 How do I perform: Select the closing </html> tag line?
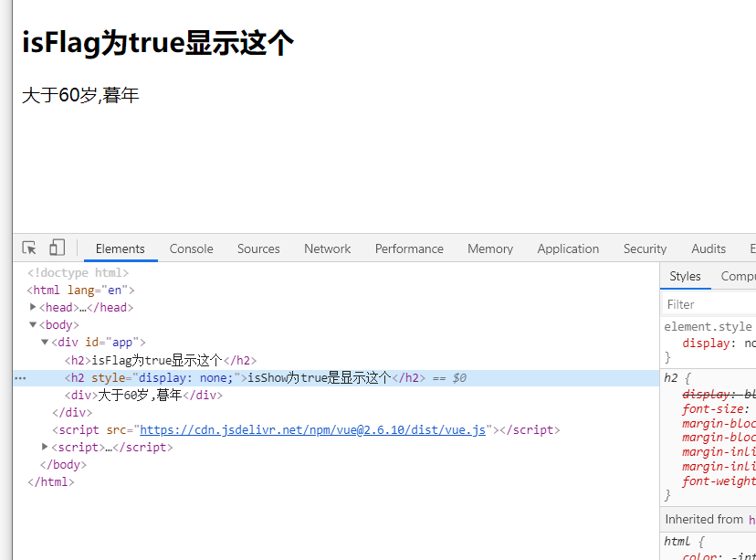click(x=51, y=482)
